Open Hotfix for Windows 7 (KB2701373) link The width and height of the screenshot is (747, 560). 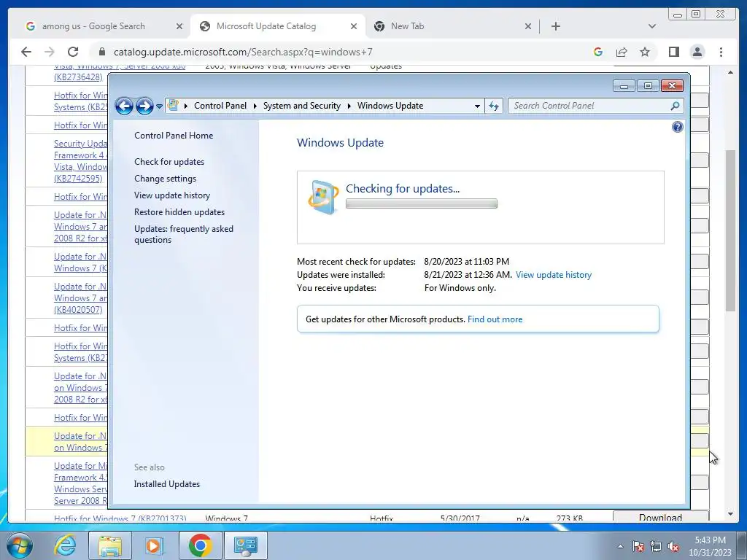120,518
